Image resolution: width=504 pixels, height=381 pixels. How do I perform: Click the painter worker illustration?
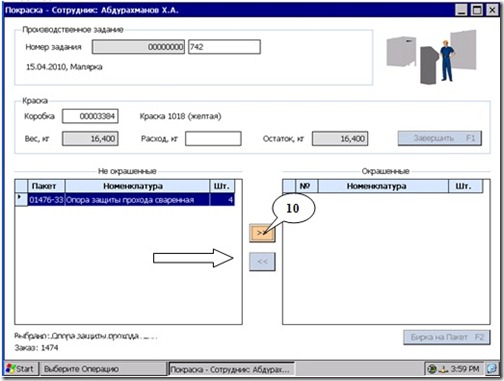(x=447, y=61)
